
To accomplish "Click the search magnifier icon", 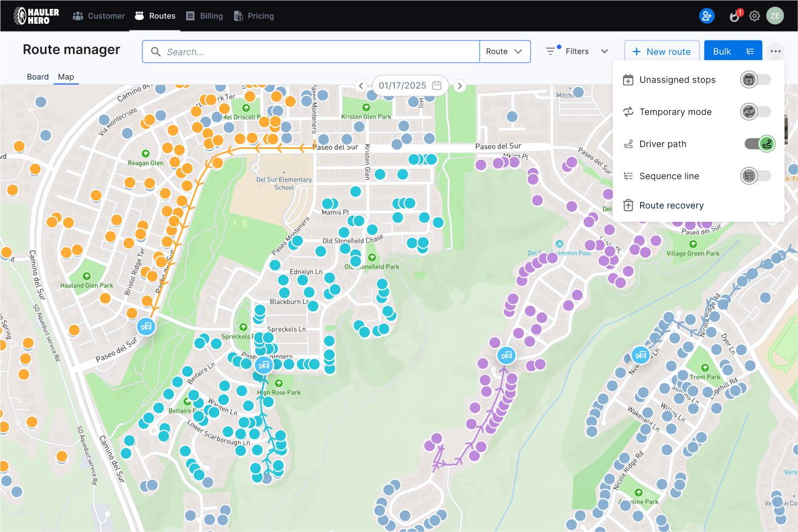I will 156,51.
